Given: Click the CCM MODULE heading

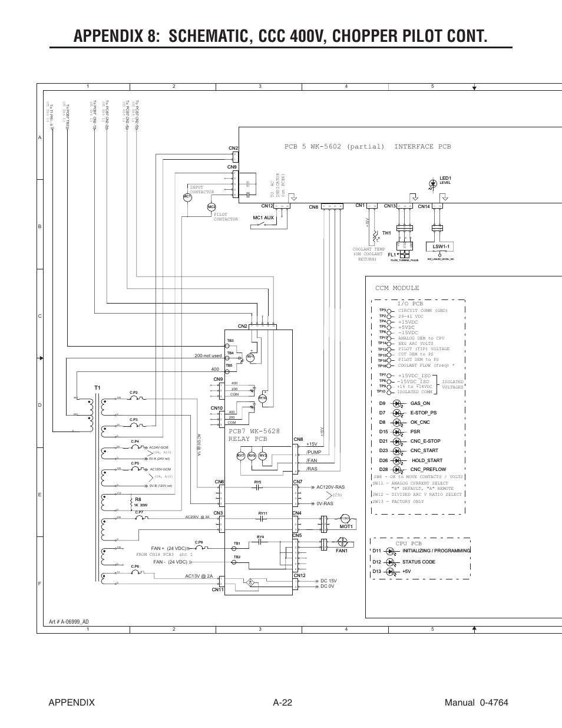Looking at the screenshot, I should [397, 288].
